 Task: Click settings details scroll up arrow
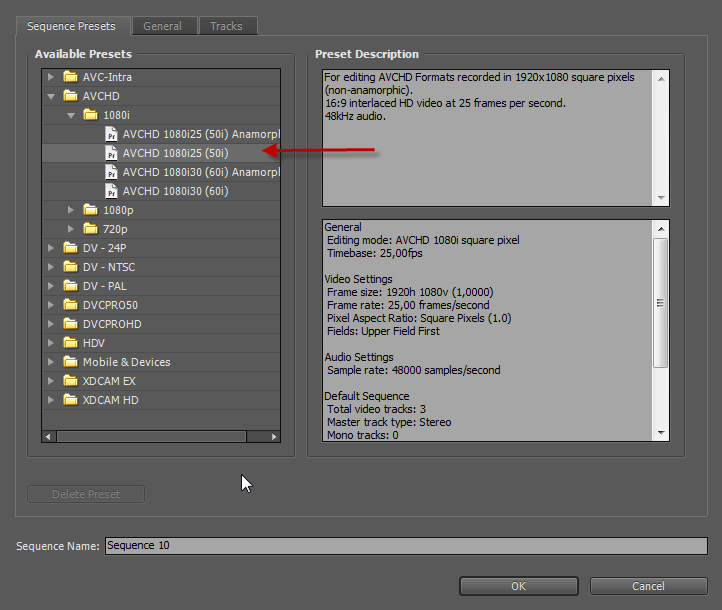(661, 229)
